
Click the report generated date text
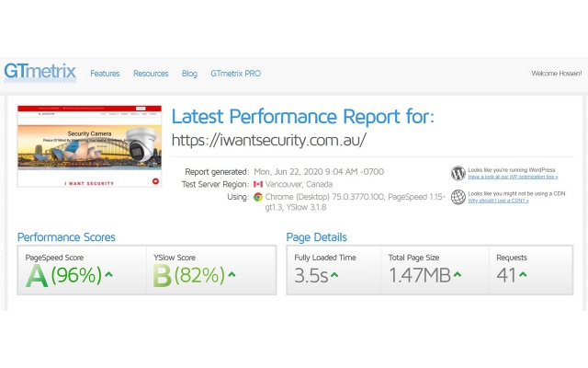pos(319,172)
